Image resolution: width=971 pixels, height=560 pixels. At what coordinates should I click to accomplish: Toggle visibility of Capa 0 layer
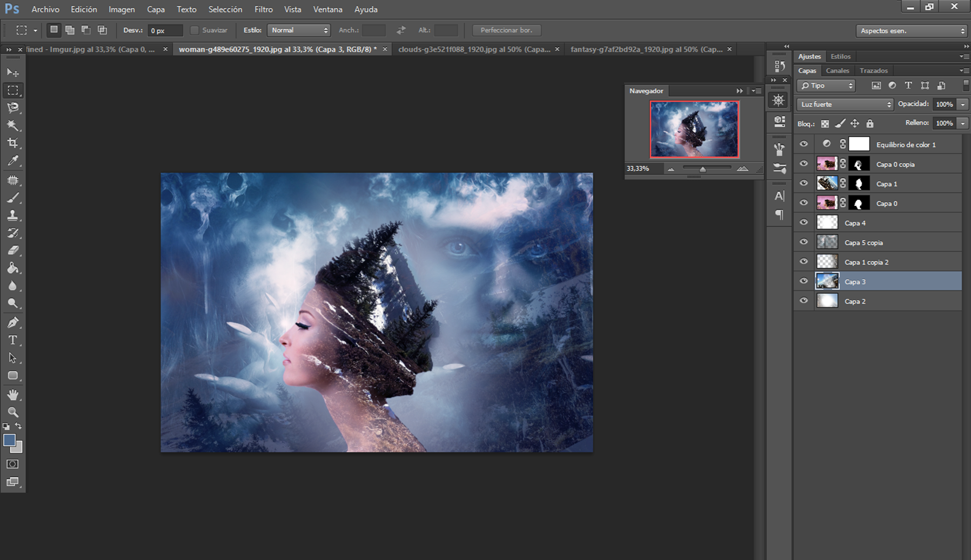coord(804,203)
